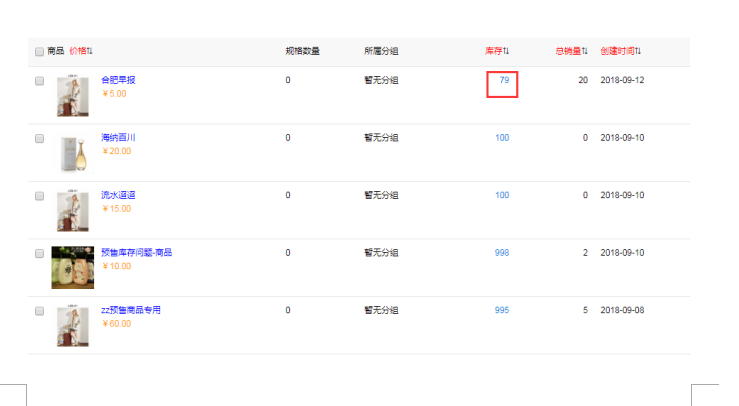Check the 合肥早报 row checkbox
This screenshot has height=406, width=739.
click(39, 81)
